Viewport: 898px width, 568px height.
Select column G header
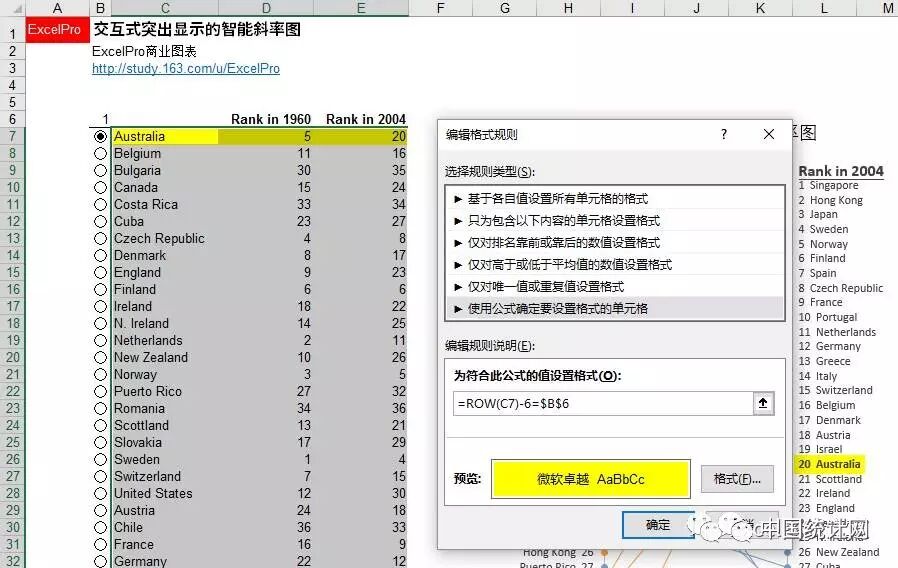[505, 8]
